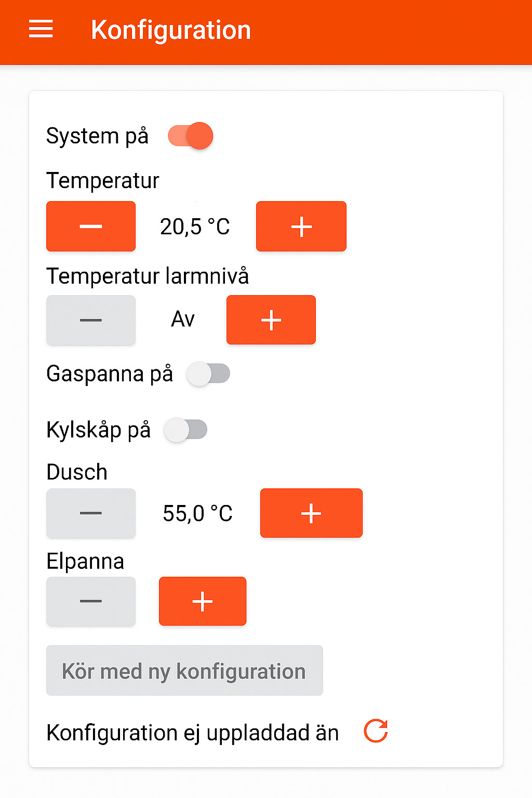Turn on the Kylskåp på switch
Viewport: 532px width, 798px height.
[185, 430]
